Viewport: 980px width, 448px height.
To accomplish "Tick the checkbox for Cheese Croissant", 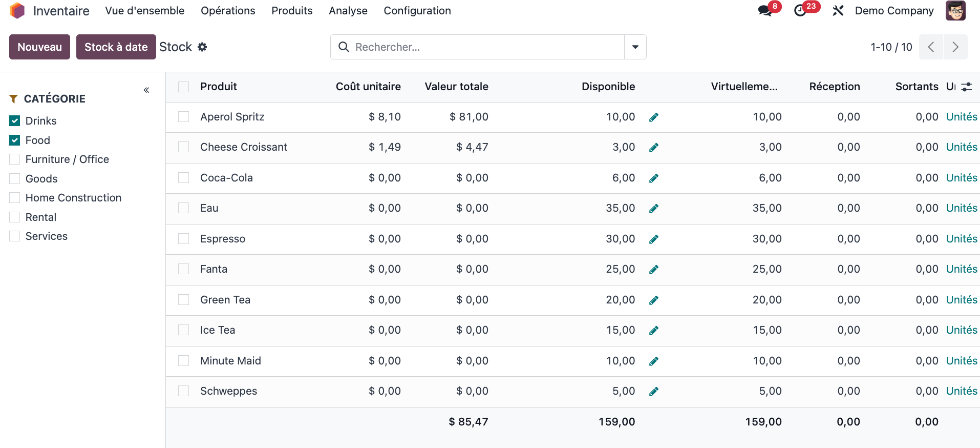I will 183,147.
